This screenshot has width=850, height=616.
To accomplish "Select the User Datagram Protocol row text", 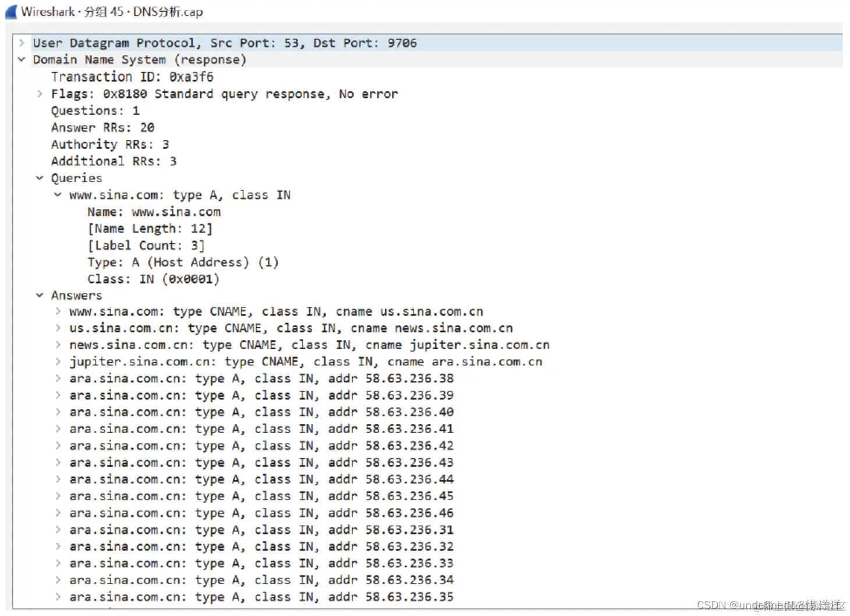I will 225,43.
